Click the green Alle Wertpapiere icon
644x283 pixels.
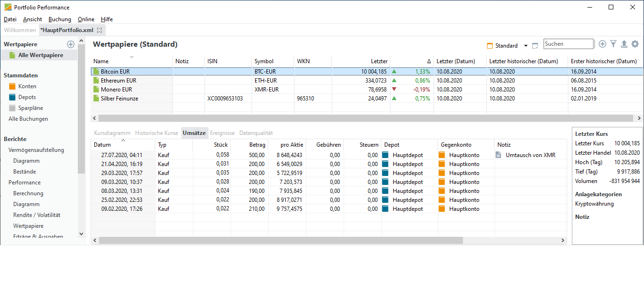tap(12, 55)
